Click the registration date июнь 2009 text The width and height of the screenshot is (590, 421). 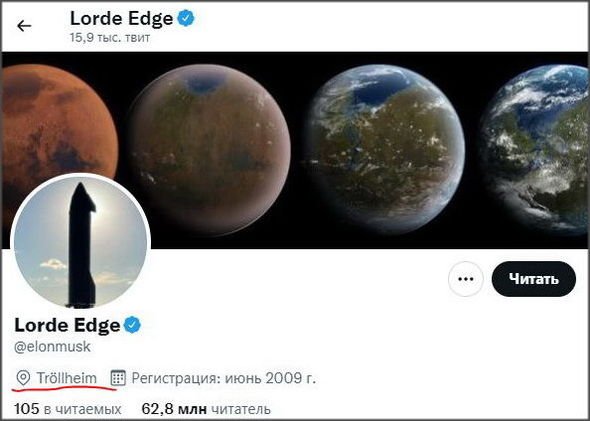pyautogui.click(x=270, y=378)
